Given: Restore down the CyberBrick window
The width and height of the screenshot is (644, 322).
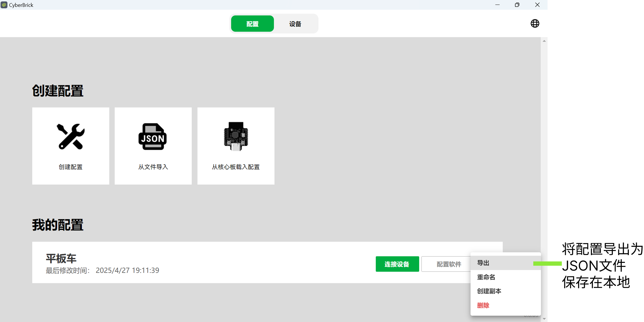Looking at the screenshot, I should click(x=517, y=5).
